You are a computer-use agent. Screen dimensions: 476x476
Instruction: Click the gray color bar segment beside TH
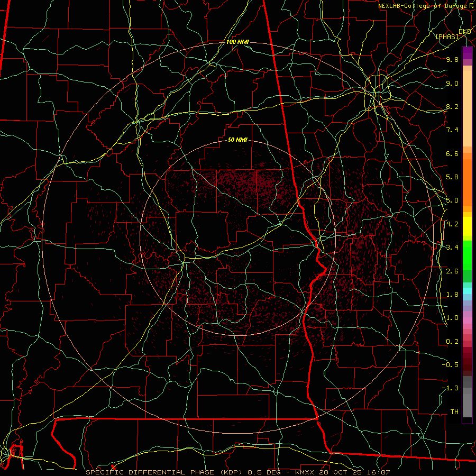click(467, 405)
